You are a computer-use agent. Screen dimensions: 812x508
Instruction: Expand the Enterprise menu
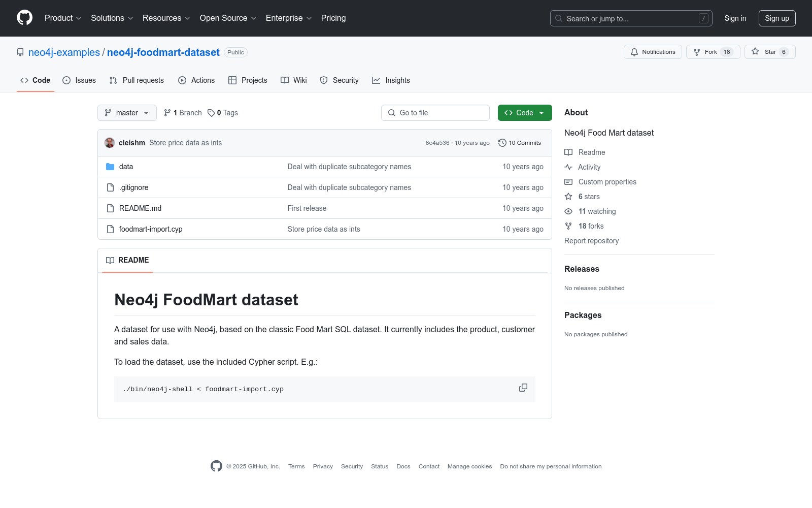(x=289, y=18)
